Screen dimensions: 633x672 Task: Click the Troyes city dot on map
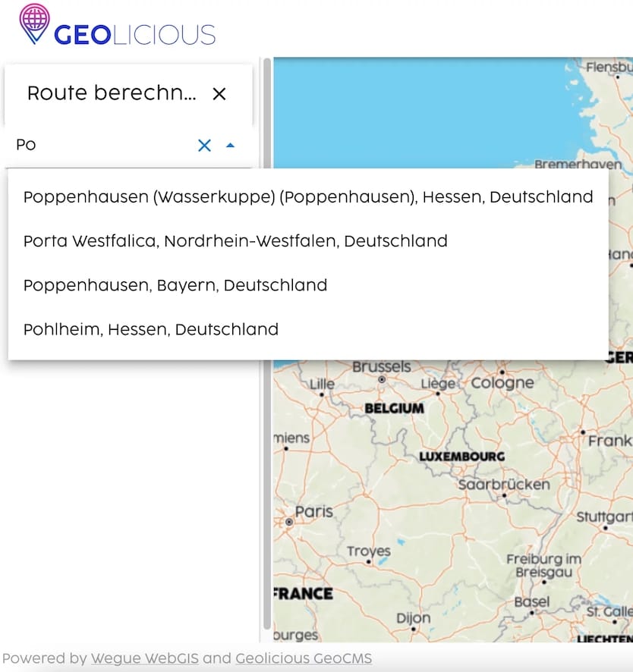click(368, 562)
